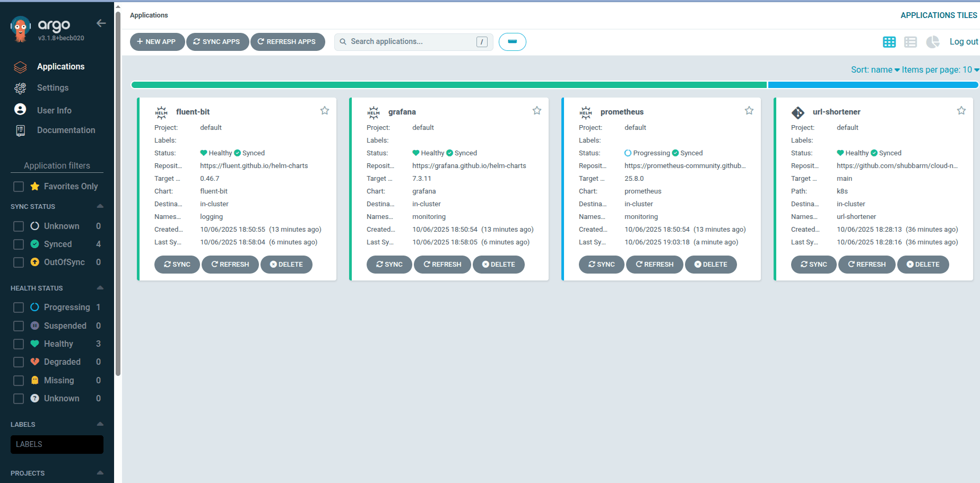Check the Favorites Only filter
The width and height of the screenshot is (980, 483).
pyautogui.click(x=19, y=187)
